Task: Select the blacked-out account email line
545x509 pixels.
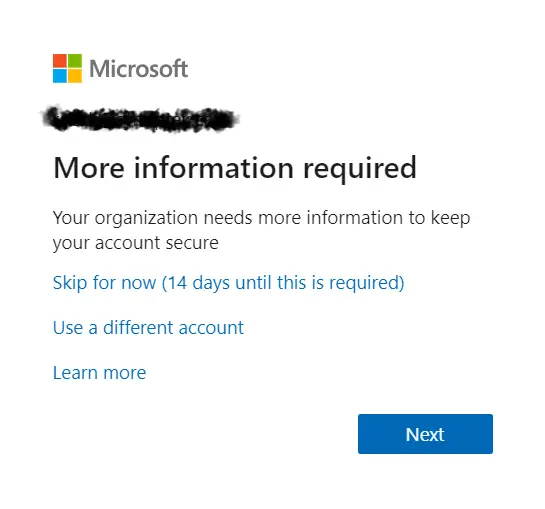Action: tap(140, 118)
